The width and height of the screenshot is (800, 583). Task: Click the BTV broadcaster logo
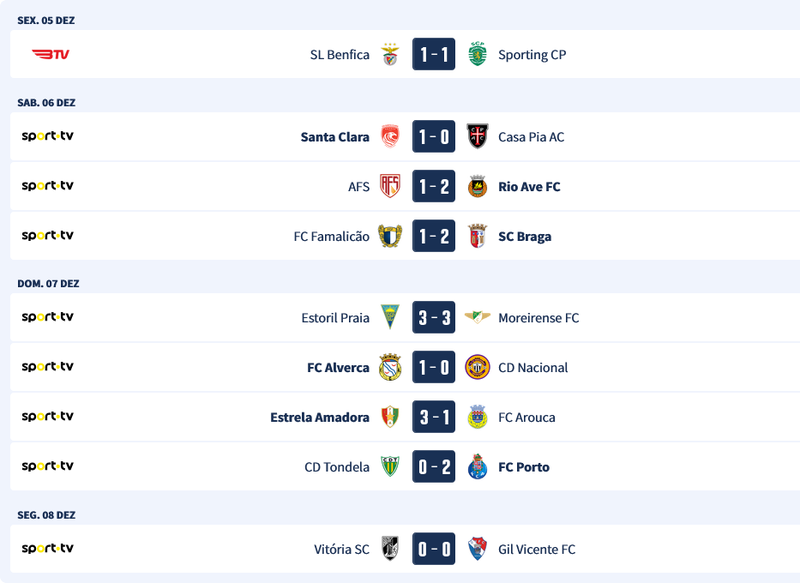pos(50,54)
